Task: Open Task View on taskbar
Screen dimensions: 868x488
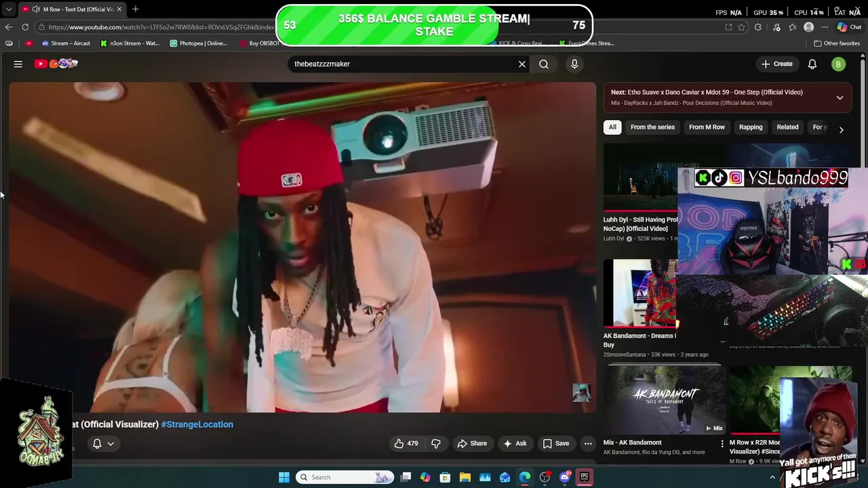Action: [406, 477]
